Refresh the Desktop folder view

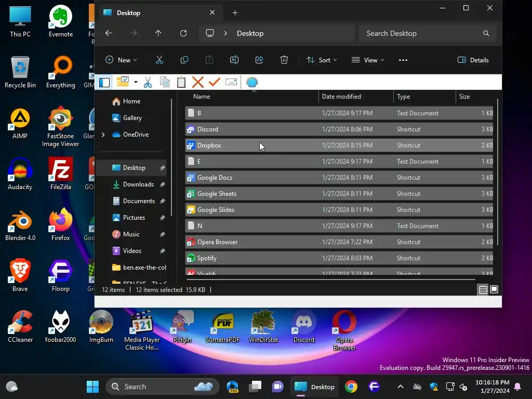pos(183,33)
